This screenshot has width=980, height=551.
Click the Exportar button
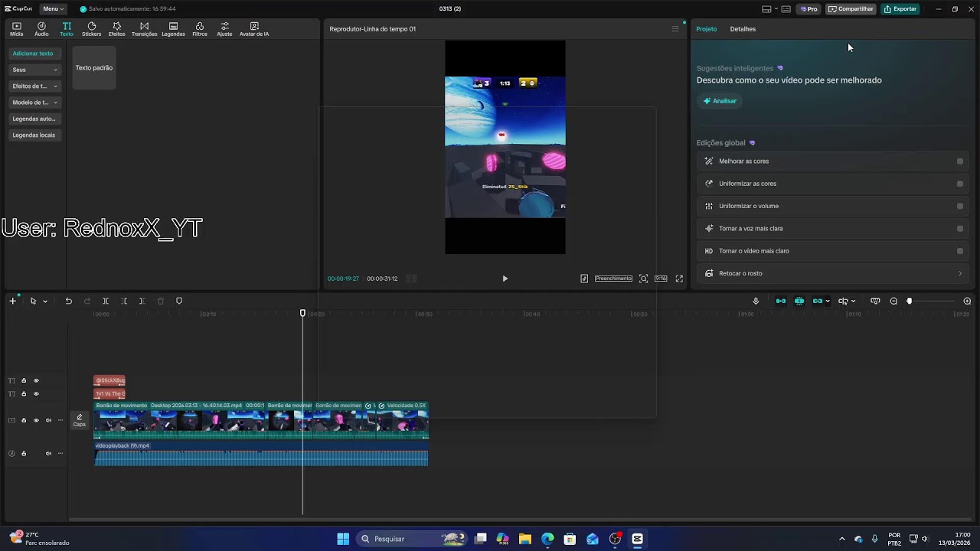click(900, 9)
